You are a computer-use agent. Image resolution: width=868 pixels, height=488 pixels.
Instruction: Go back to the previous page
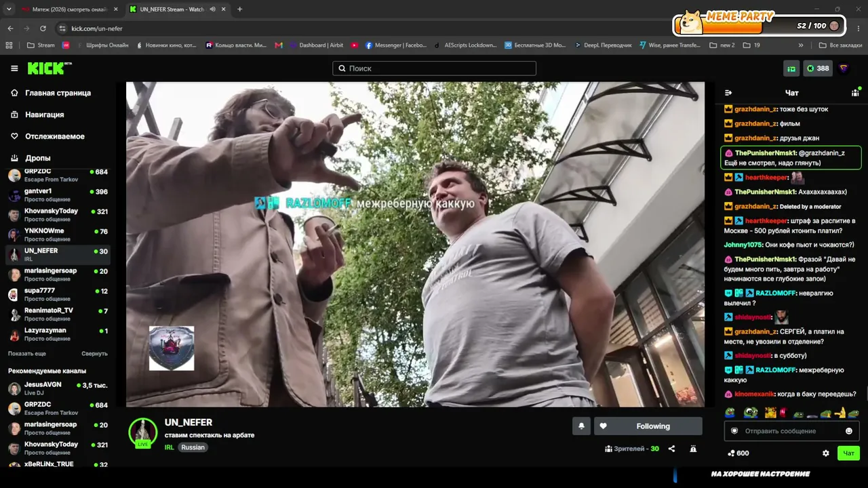pyautogui.click(x=10, y=28)
